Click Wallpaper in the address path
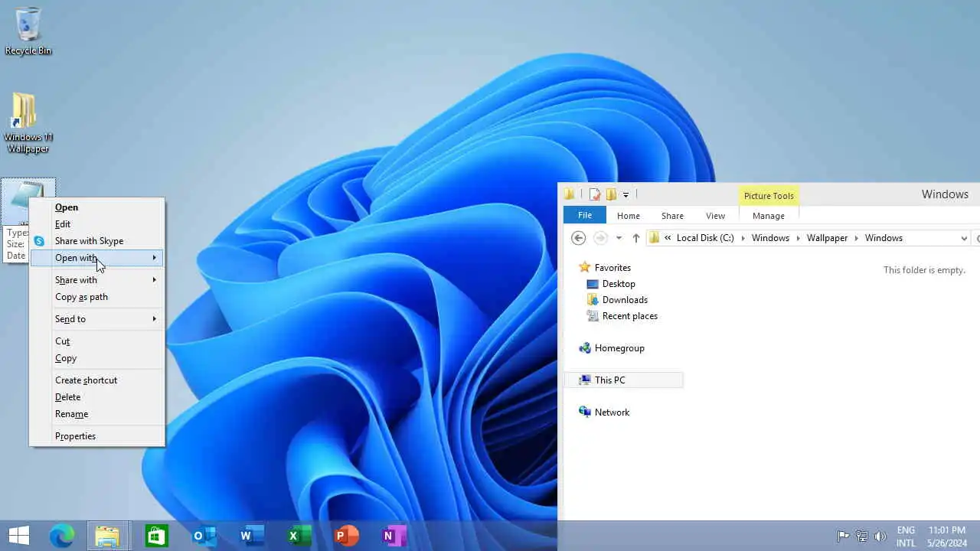The image size is (980, 551). pos(827,238)
